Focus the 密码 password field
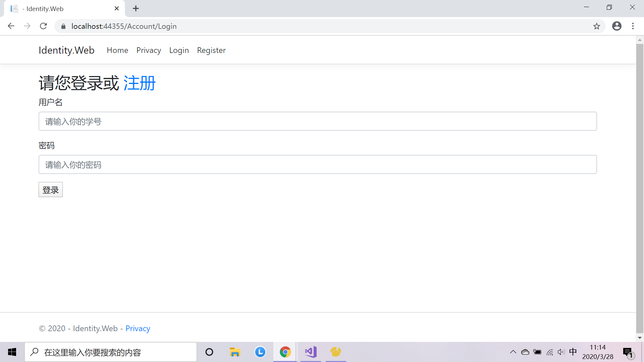This screenshot has height=362, width=644. pos(317,165)
